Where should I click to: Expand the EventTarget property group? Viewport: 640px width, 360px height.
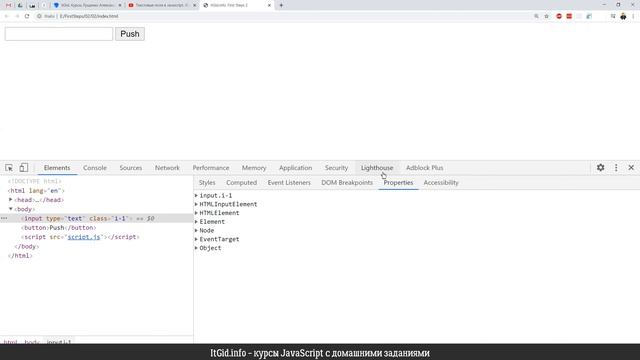tap(196, 239)
